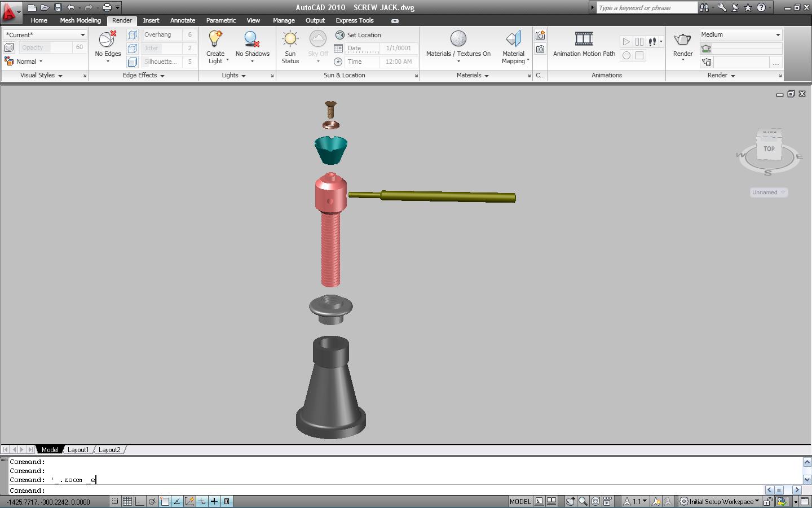
Task: Switch to the Home ribbon tab
Action: (39, 20)
